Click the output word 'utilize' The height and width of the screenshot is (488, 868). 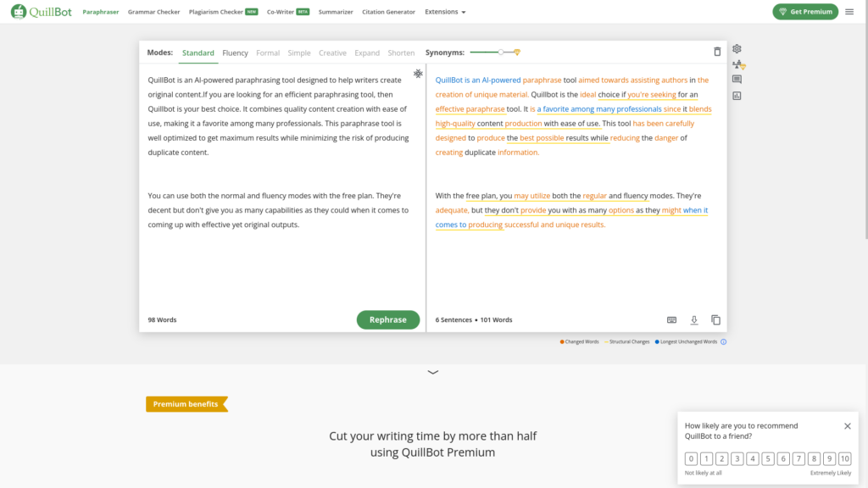click(x=540, y=196)
